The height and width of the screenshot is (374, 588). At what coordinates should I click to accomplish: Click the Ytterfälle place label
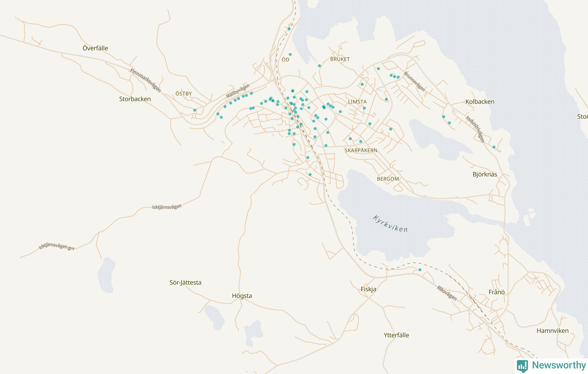pos(396,335)
